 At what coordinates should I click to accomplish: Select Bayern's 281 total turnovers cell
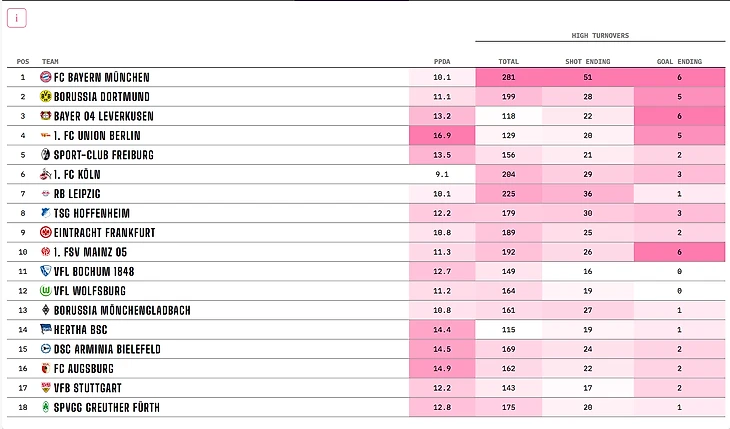click(508, 77)
